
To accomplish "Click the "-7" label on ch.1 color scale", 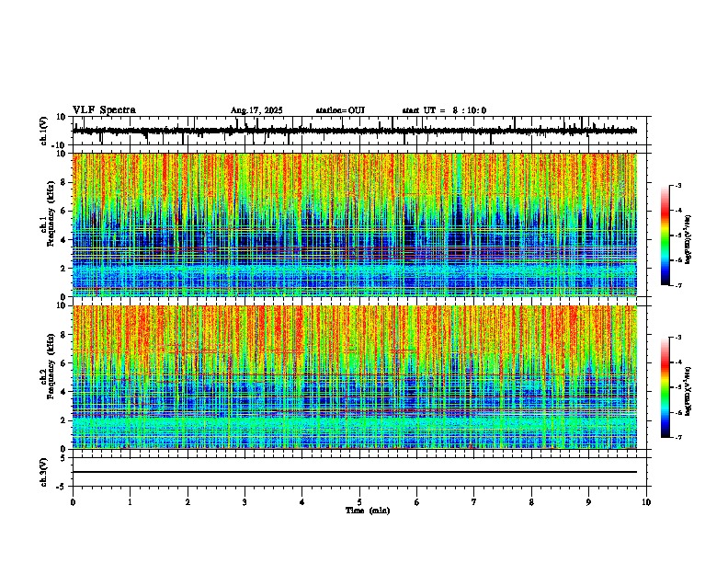I will pyautogui.click(x=678, y=285).
